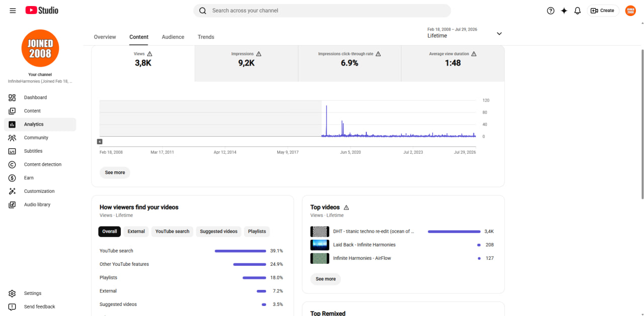Screen dimensions: 644x316
Task: Open the Trends tab
Action: (x=206, y=37)
